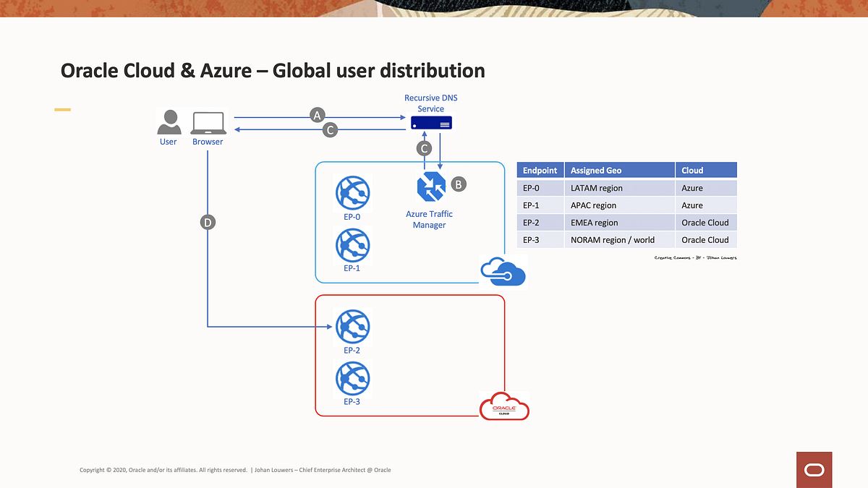Click the Browser laptop icon
This screenshot has height=488, width=868.
(x=208, y=122)
